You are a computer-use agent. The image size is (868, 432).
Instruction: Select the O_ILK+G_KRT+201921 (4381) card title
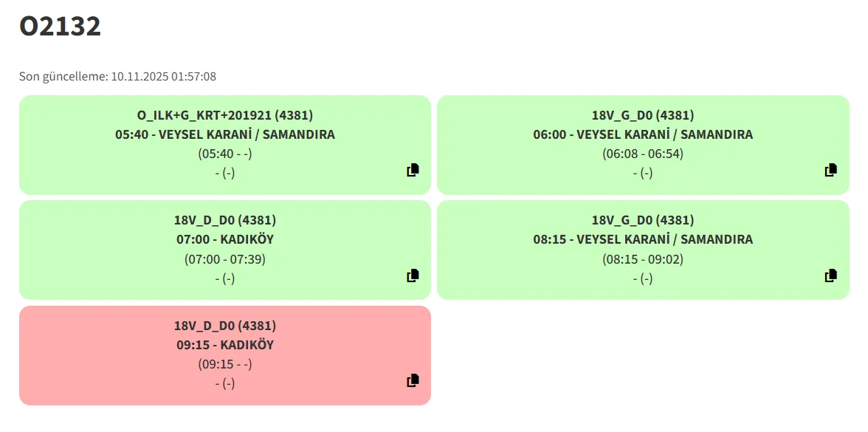click(225, 115)
